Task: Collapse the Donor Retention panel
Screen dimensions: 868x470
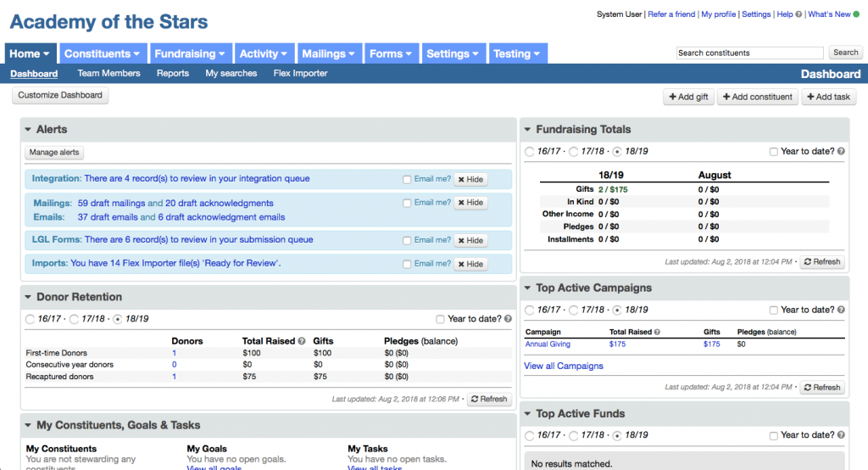Action: pos(28,297)
